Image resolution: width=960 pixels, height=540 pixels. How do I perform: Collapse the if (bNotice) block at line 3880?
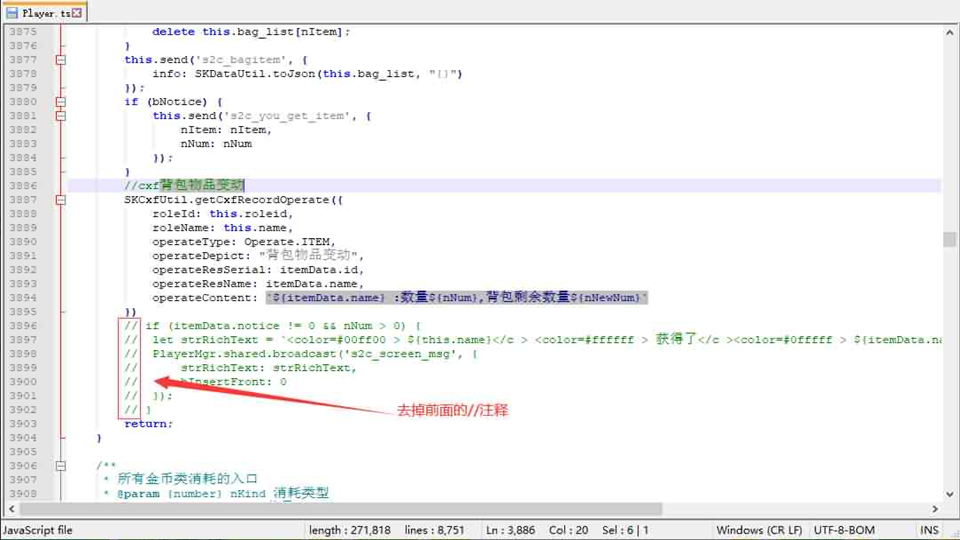coord(61,102)
